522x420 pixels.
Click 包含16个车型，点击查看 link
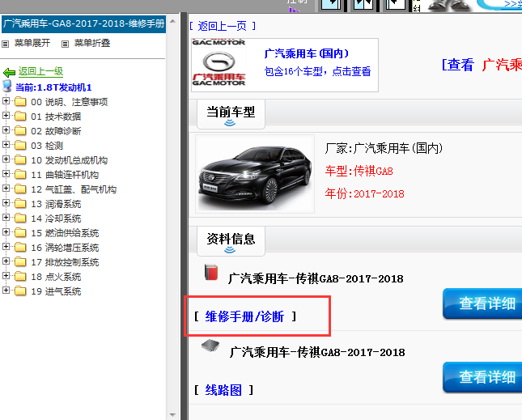coord(317,71)
